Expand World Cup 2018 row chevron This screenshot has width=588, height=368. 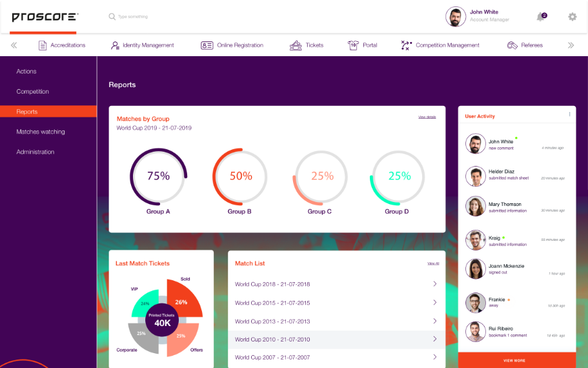[434, 284]
